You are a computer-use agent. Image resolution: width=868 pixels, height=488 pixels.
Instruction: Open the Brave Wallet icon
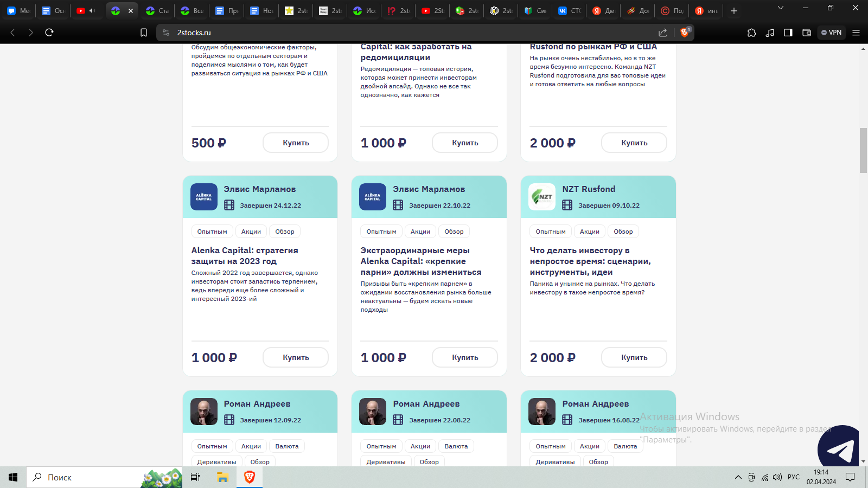807,33
